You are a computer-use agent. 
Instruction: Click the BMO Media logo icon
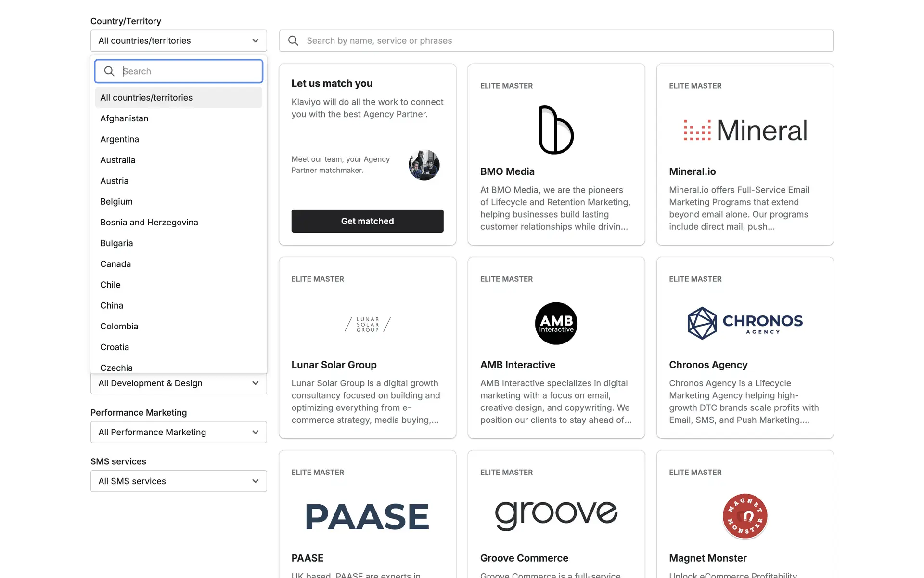[556, 130]
